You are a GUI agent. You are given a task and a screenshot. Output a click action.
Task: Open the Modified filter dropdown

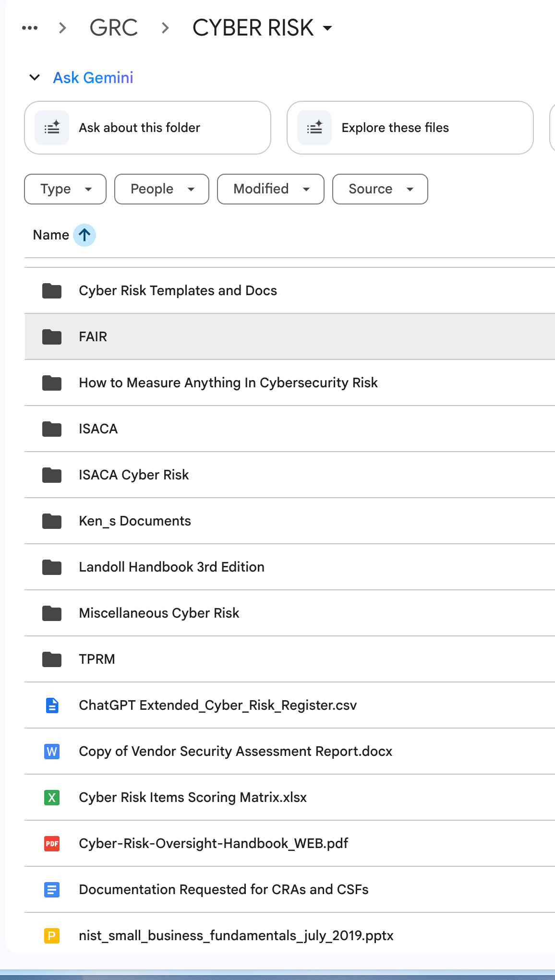coord(271,189)
